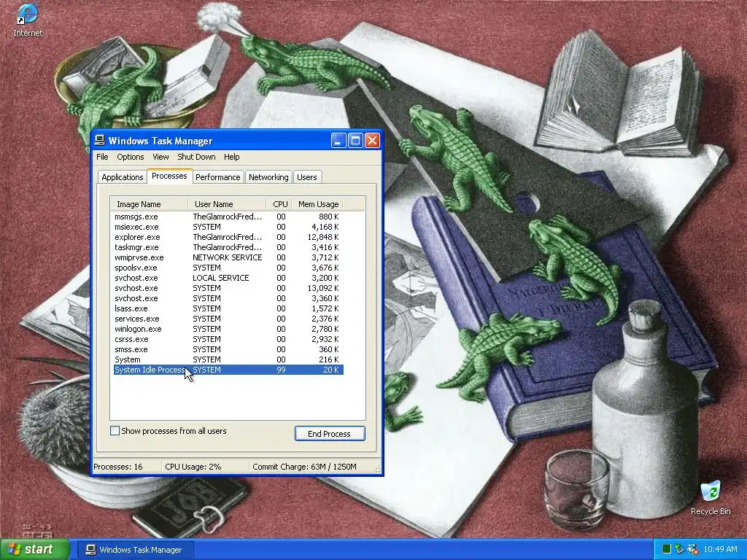
Task: Select the explorer.exe process row
Action: pos(228,237)
